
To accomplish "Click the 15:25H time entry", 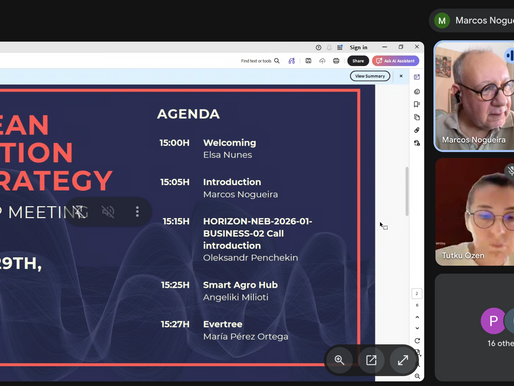I will [x=175, y=285].
